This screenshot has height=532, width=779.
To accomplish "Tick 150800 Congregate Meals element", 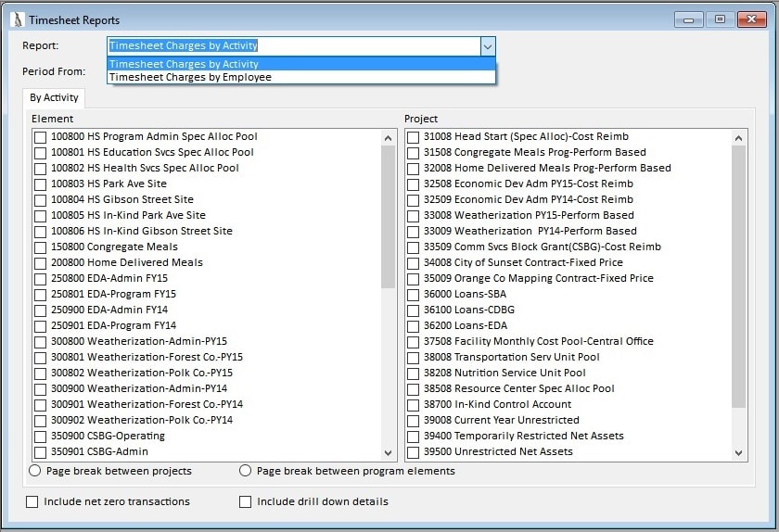I will pos(40,247).
